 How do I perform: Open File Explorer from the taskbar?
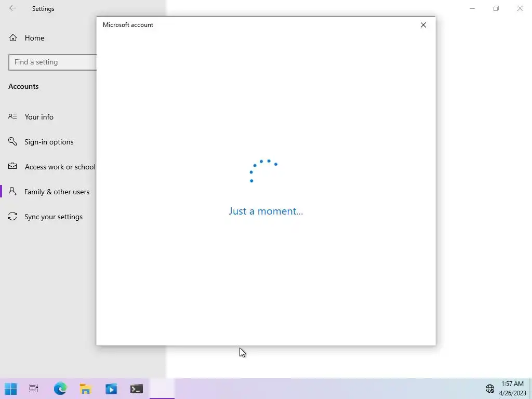(x=86, y=389)
